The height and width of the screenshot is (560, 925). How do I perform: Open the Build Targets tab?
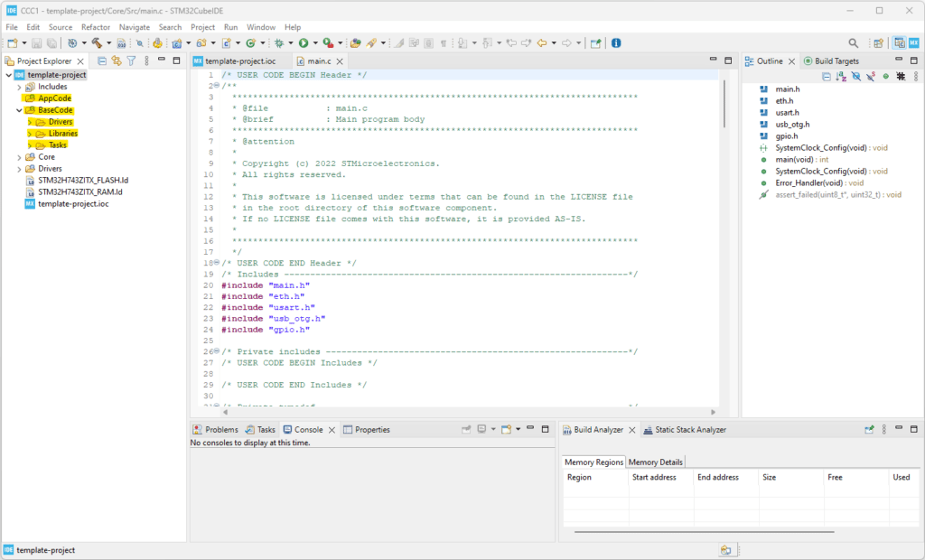831,61
